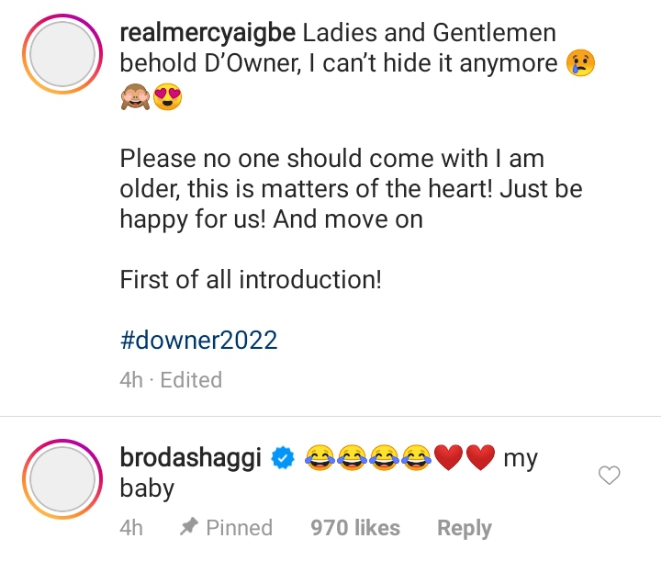The image size is (661, 564).
Task: View the "970 likes" list
Action: point(355,528)
